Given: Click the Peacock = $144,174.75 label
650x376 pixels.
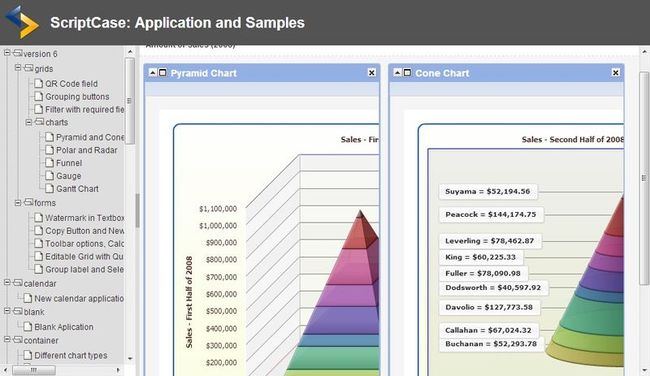Looking at the screenshot, I should (491, 214).
